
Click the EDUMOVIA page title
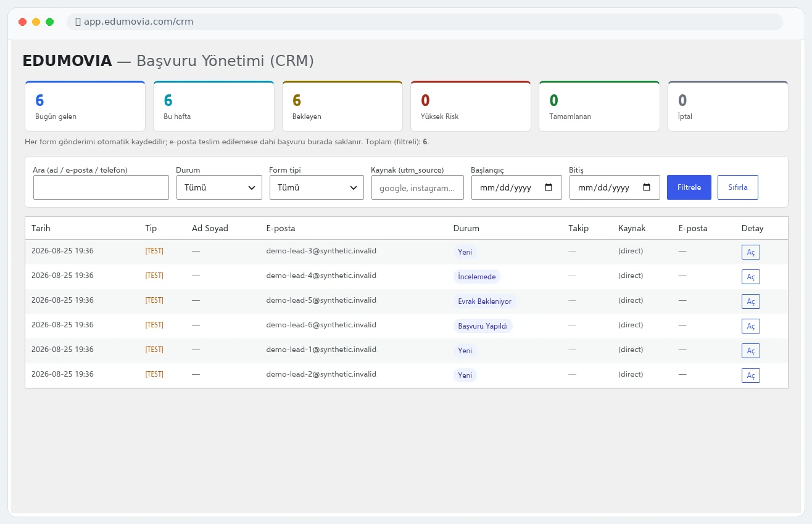[x=67, y=61]
